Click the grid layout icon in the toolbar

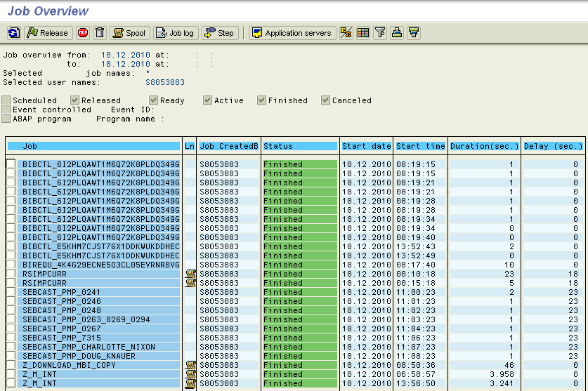(363, 33)
